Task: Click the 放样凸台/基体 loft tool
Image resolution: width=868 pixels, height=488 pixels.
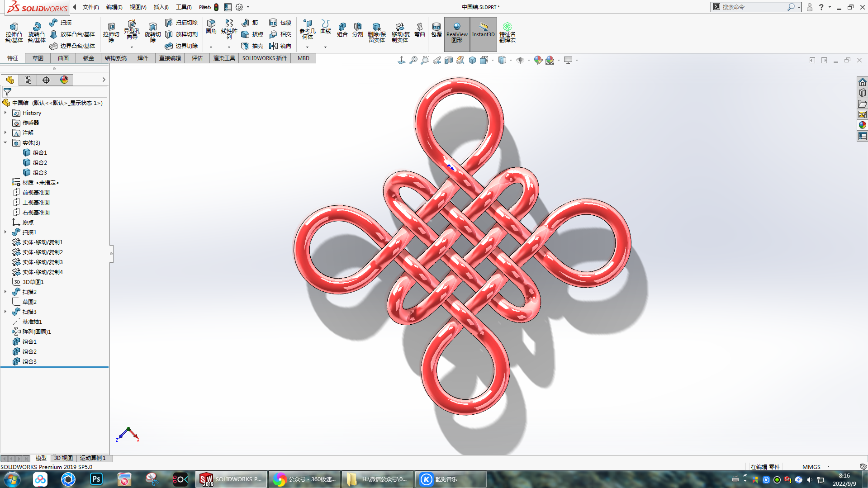Action: (x=72, y=34)
